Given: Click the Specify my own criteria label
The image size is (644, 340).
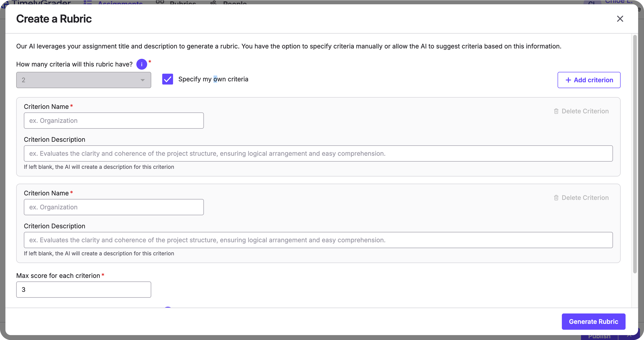Looking at the screenshot, I should coord(213,79).
